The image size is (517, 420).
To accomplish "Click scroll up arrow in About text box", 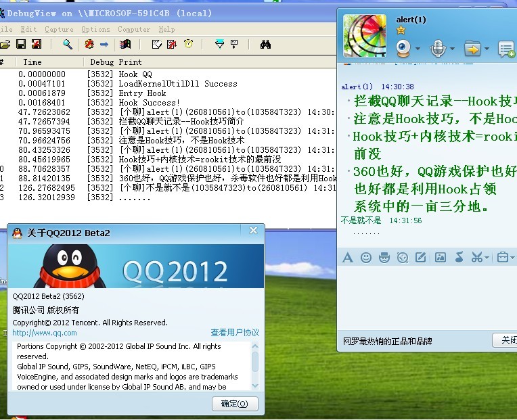I will click(x=255, y=346).
